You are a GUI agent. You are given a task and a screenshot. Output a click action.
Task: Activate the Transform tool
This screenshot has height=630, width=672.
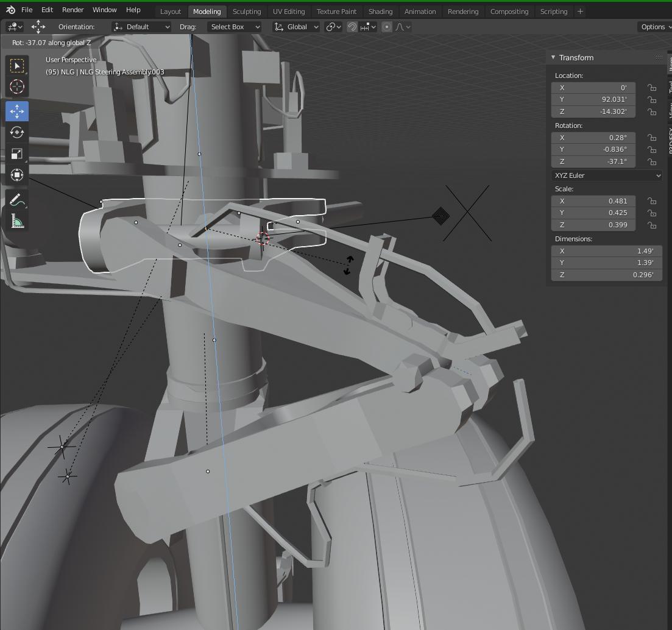(x=17, y=174)
